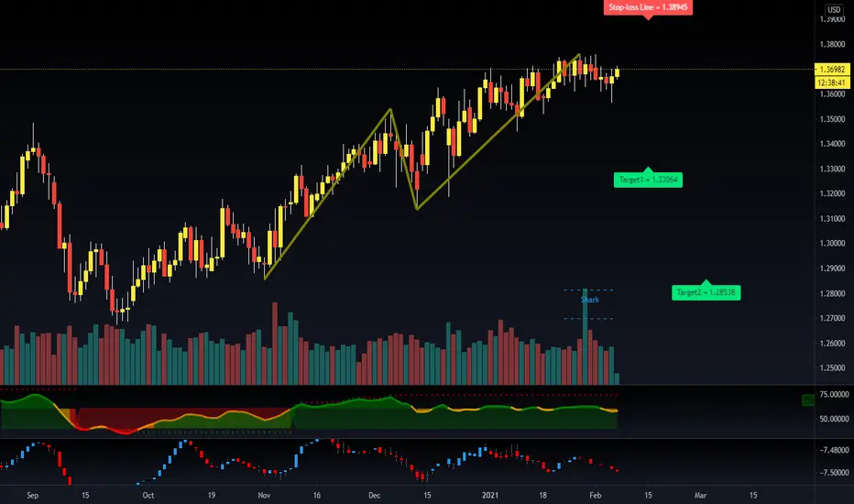Click the Nov date on time axis
Screen dimensions: 854x504
264,495
